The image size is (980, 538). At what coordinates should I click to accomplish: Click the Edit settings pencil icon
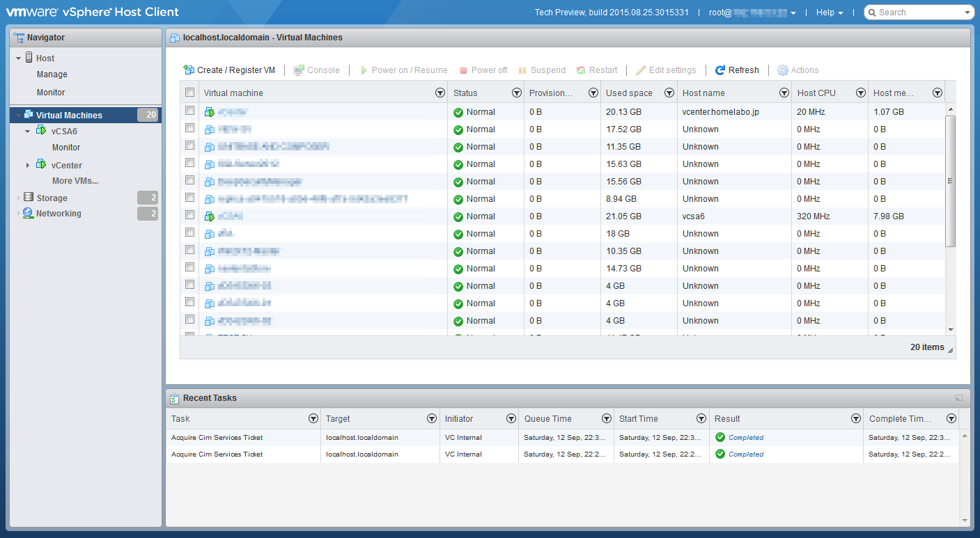(x=641, y=70)
